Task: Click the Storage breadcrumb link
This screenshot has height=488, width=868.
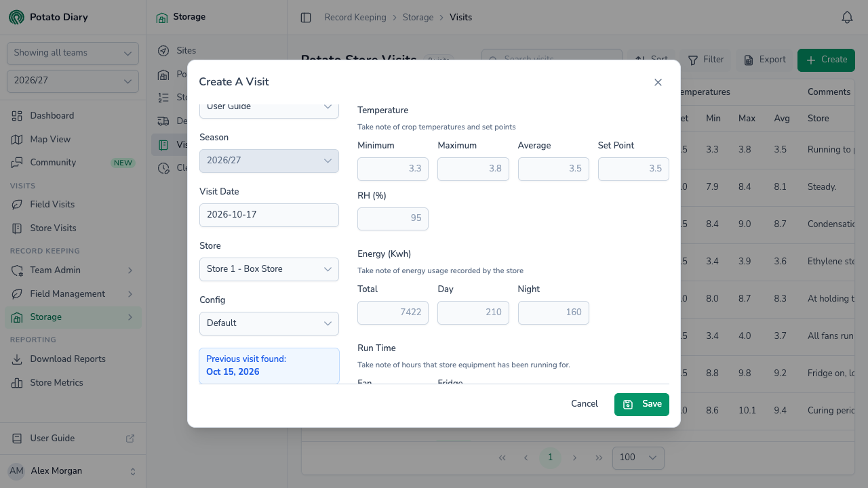Action: pyautogui.click(x=418, y=18)
